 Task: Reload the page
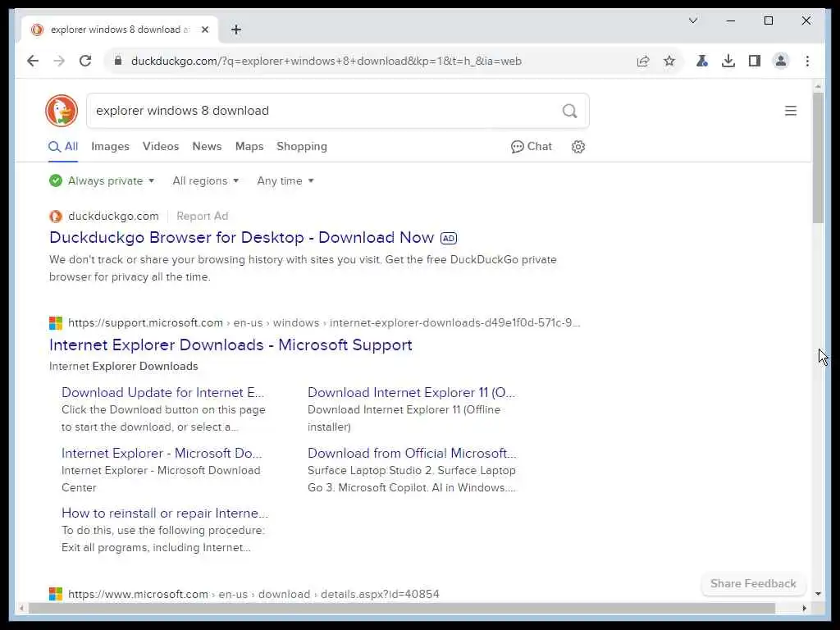point(85,61)
